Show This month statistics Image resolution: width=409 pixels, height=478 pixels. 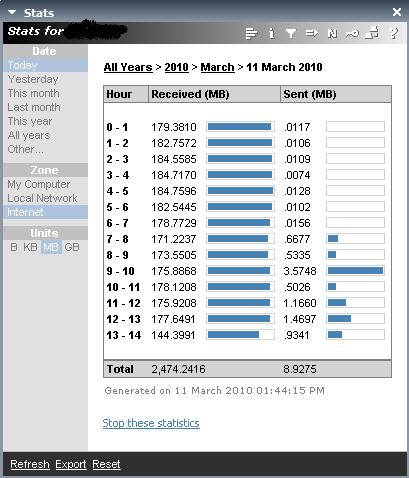pos(33,93)
